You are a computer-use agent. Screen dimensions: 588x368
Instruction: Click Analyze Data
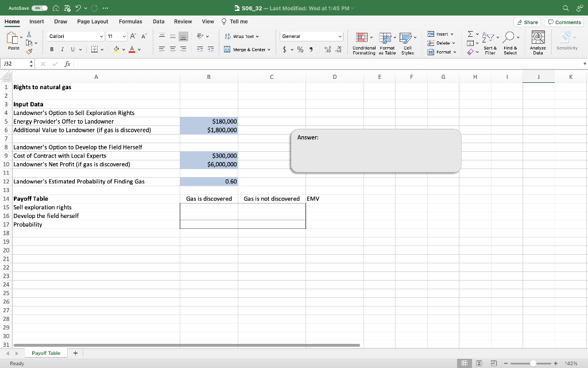[538, 43]
